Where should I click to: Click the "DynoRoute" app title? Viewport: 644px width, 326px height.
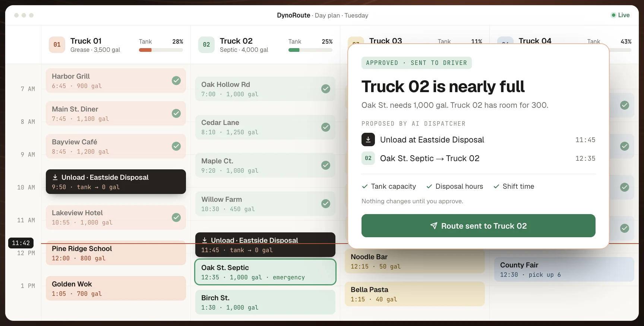click(294, 15)
